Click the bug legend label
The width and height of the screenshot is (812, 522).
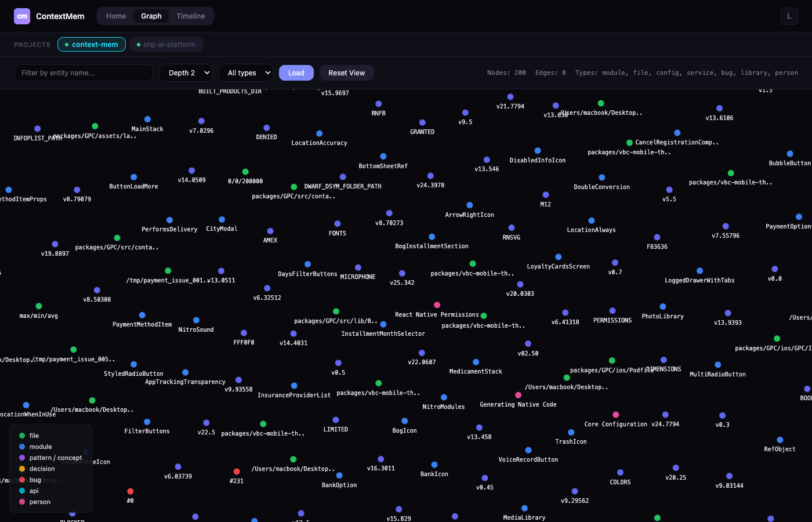point(35,480)
